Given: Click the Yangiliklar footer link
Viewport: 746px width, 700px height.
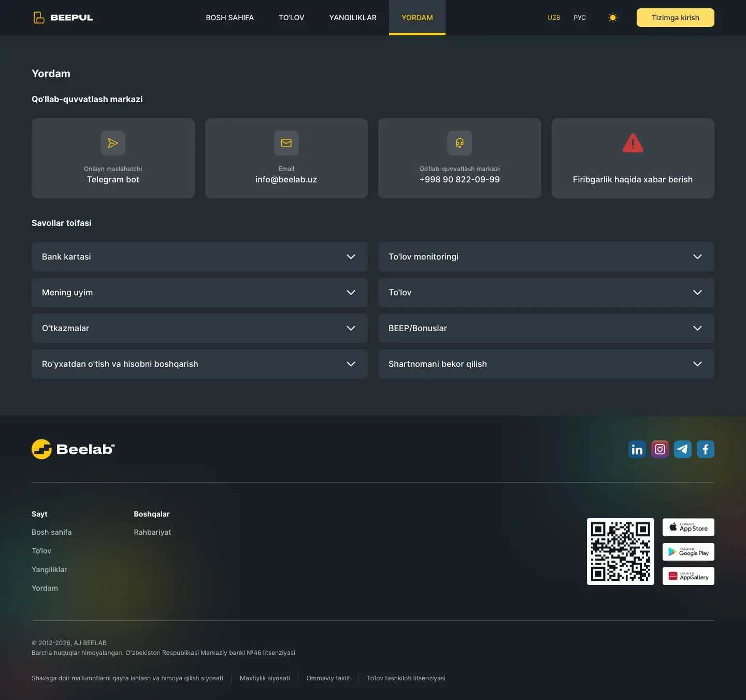Looking at the screenshot, I should click(49, 569).
